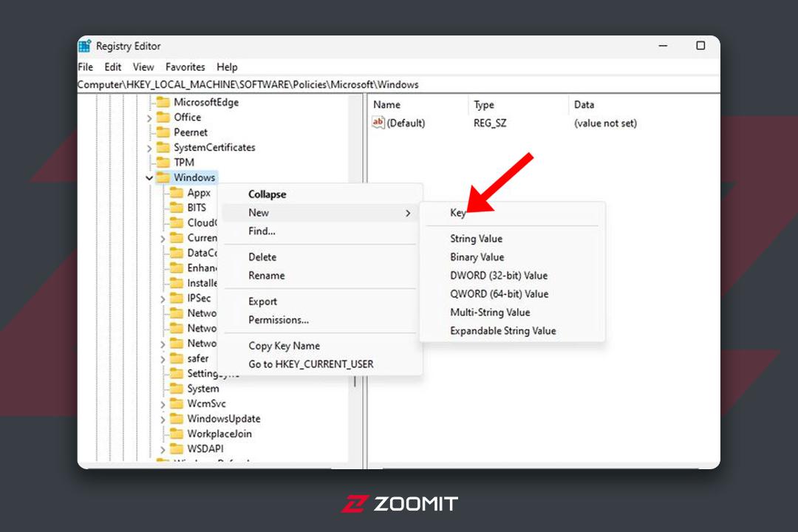Select the Peernet tree label

click(x=191, y=132)
